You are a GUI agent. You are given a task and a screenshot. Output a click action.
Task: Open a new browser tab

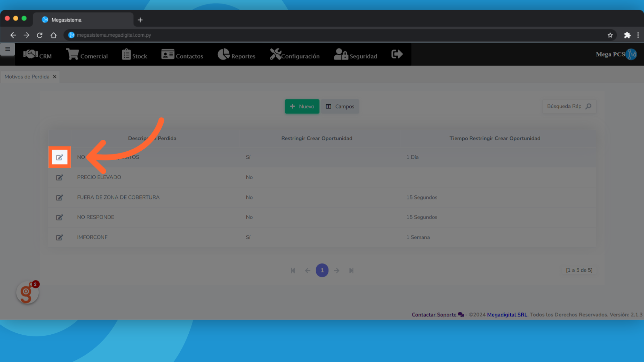tap(140, 20)
